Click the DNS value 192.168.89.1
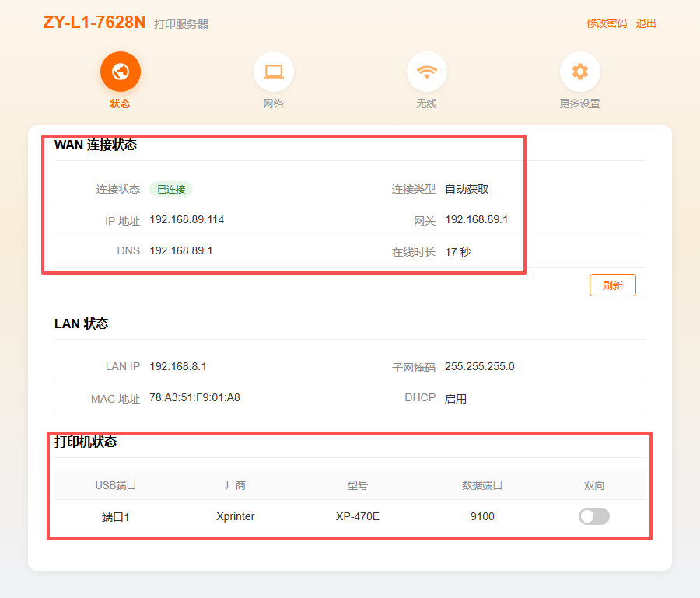Viewport: 700px width, 598px height. (x=180, y=251)
